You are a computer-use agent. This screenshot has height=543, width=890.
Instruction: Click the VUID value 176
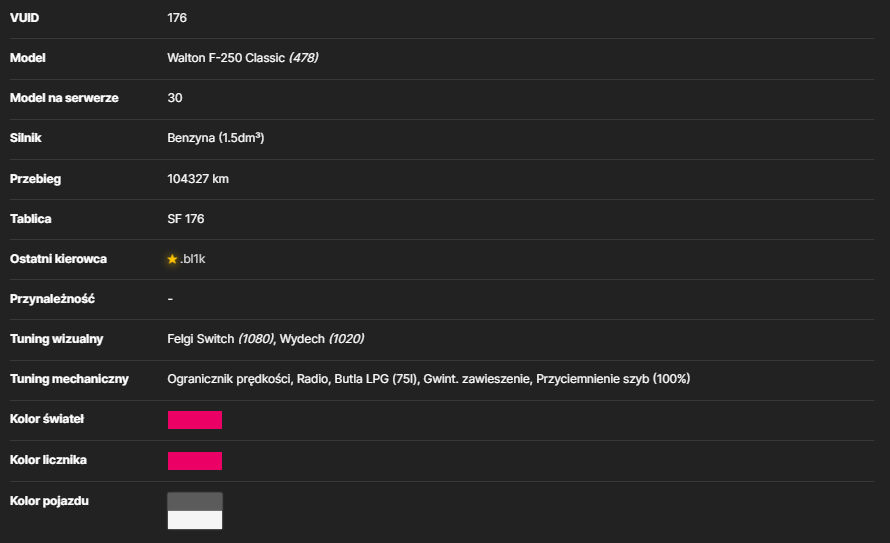[x=177, y=18]
